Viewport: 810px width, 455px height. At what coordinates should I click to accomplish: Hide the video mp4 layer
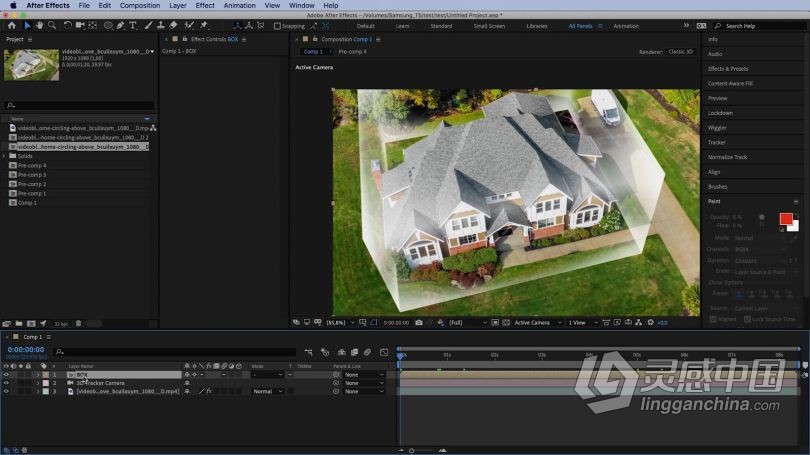point(6,391)
